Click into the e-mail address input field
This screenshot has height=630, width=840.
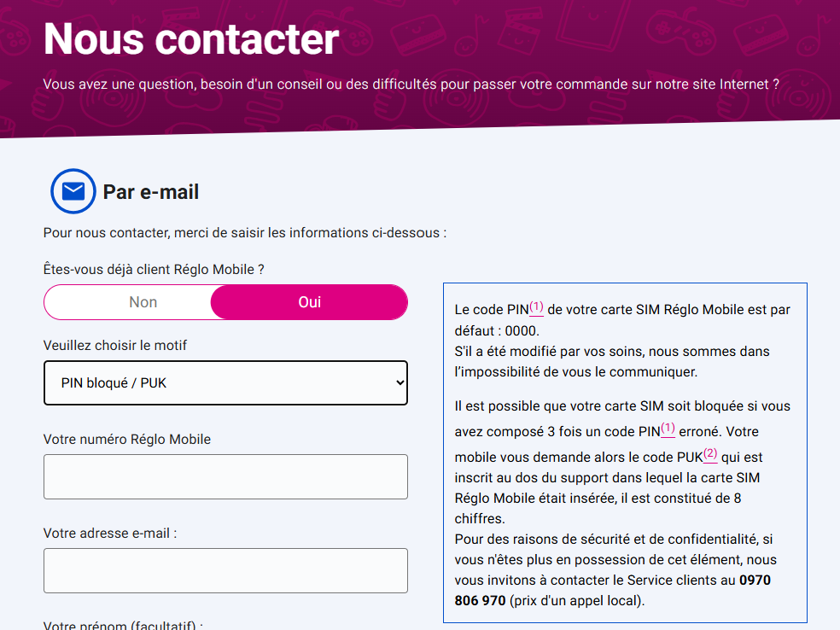225,570
